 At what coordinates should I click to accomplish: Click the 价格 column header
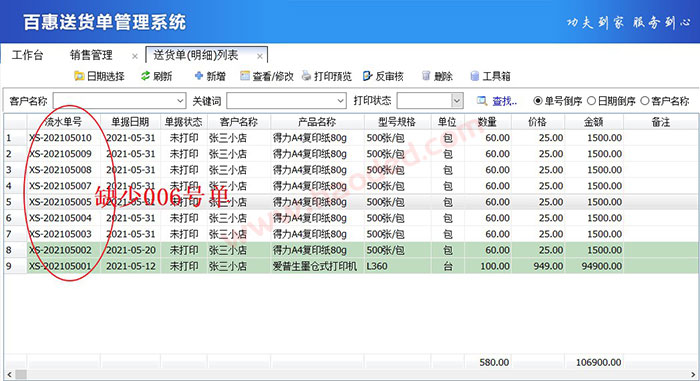[538, 122]
